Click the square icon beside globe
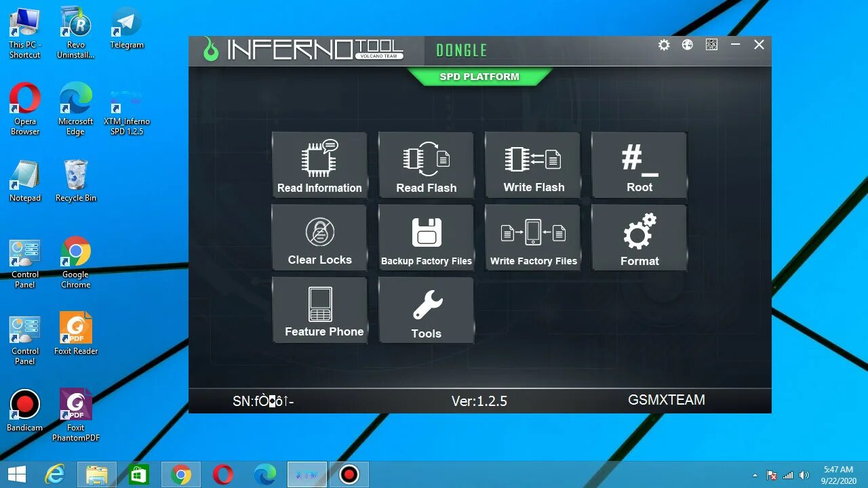 click(711, 45)
